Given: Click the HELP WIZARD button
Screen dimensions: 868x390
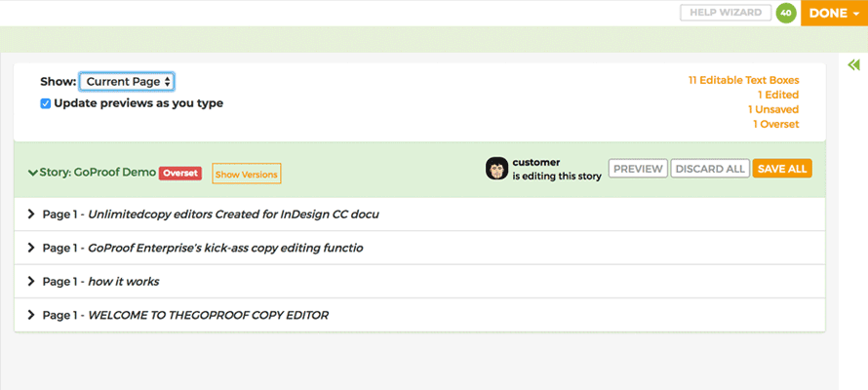Looking at the screenshot, I should pos(726,13).
